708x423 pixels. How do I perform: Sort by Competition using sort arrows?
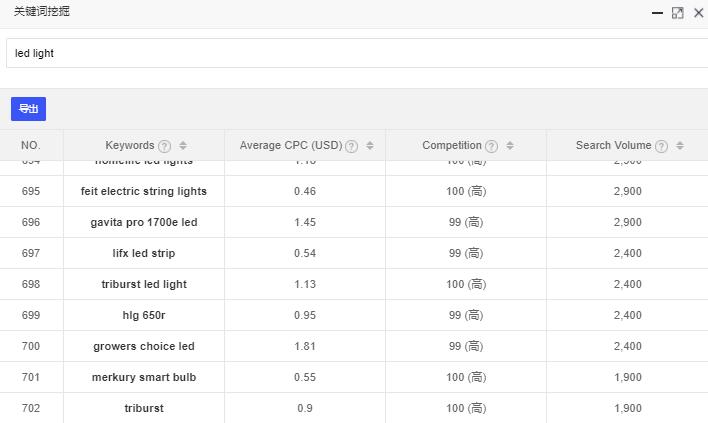[x=510, y=146]
